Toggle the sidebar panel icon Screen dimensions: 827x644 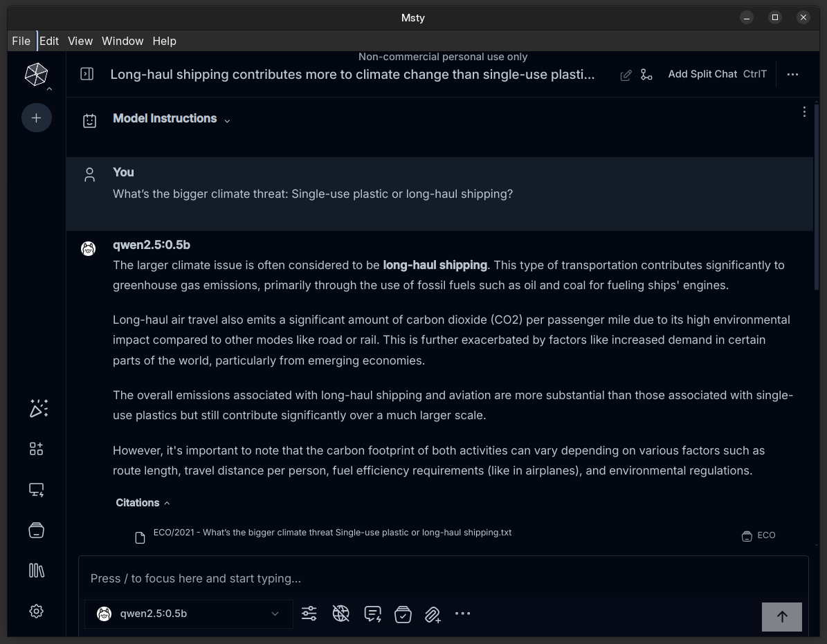87,74
